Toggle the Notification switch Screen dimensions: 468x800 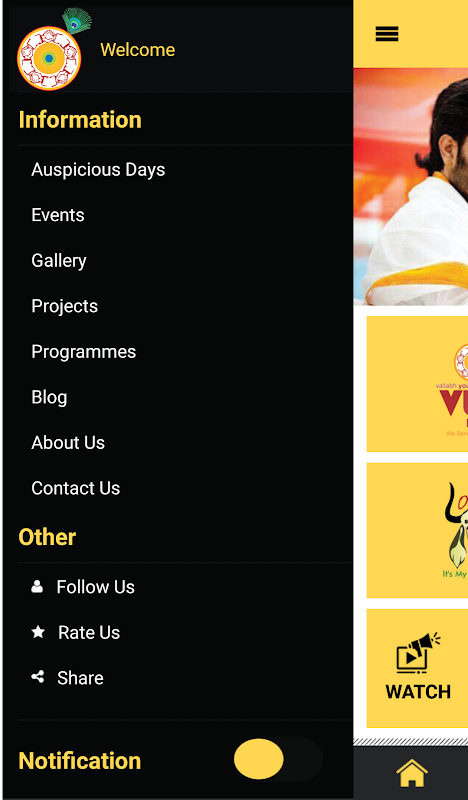(278, 759)
